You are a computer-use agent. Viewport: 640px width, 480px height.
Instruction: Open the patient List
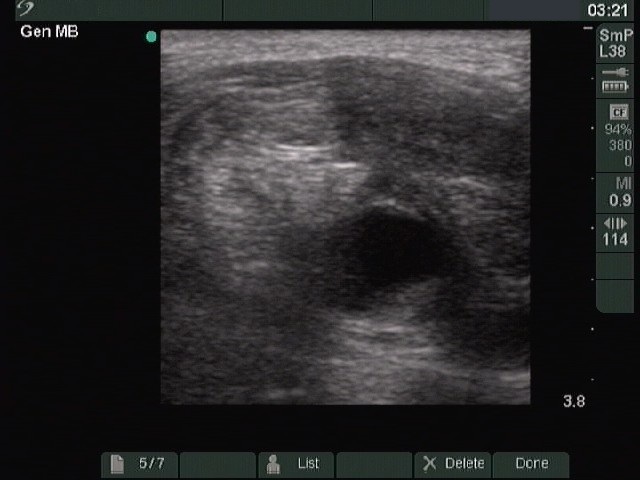click(x=296, y=464)
